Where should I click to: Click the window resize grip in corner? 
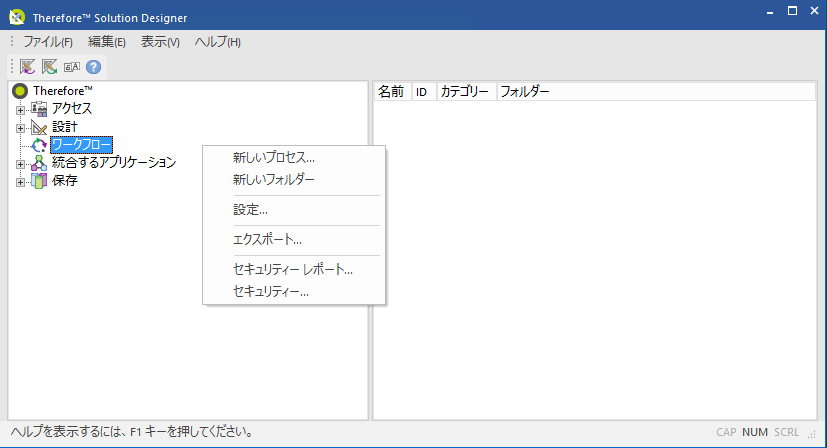point(813,434)
